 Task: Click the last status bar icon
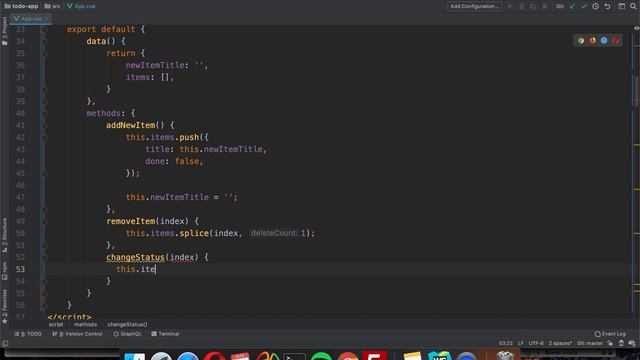tap(632, 343)
